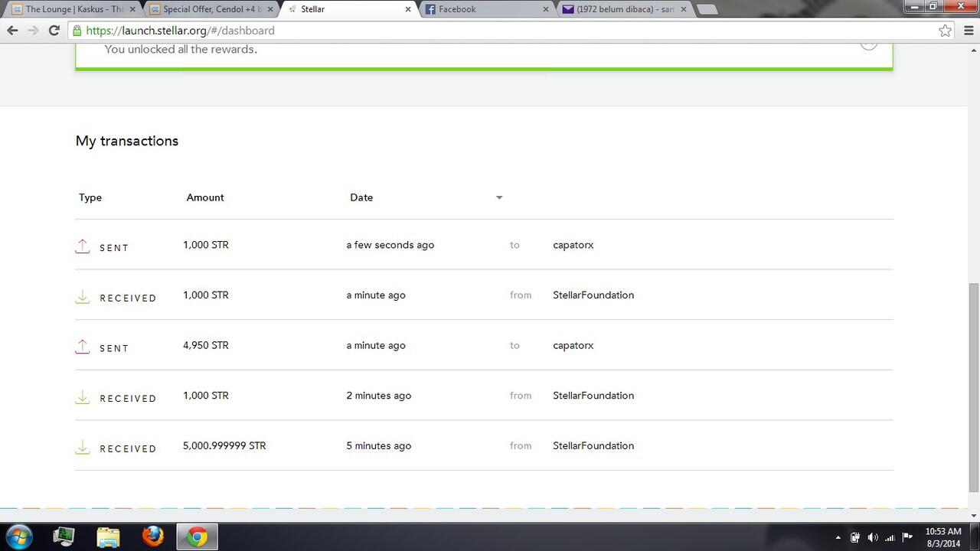The width and height of the screenshot is (980, 551).
Task: Open the volume icon in the system tray
Action: coord(873,537)
